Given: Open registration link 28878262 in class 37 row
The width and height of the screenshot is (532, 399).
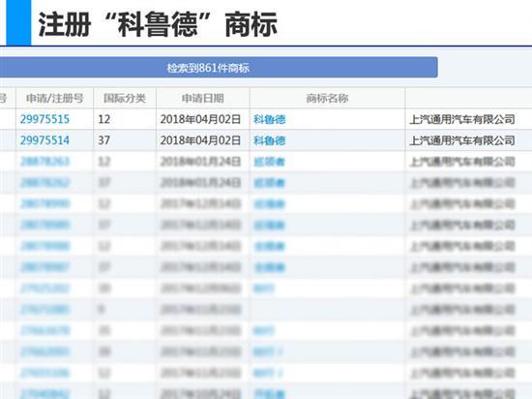Looking at the screenshot, I should pos(44,182).
